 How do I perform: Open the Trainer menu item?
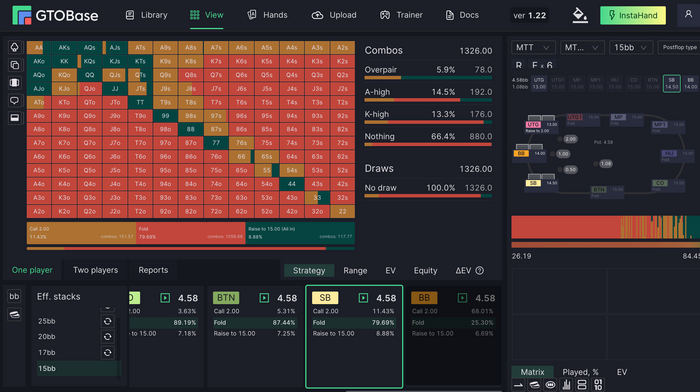(401, 15)
